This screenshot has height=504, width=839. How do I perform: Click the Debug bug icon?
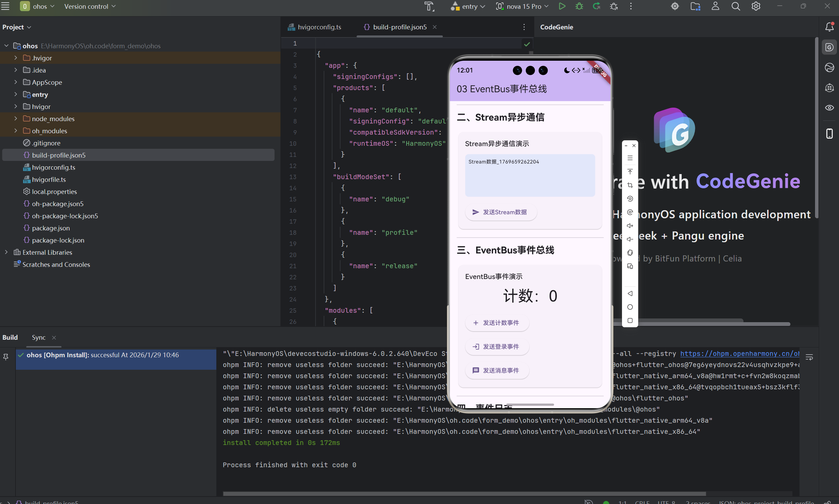579,6
